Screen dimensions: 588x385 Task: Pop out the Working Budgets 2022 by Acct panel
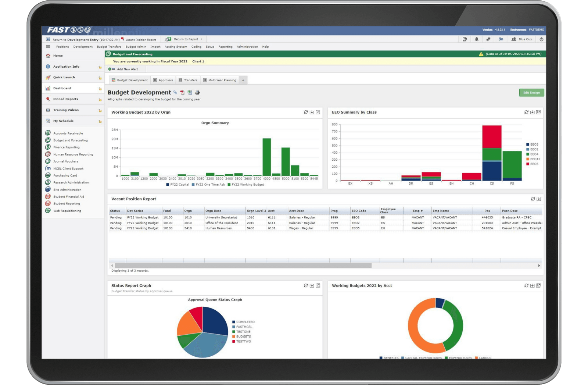point(538,285)
